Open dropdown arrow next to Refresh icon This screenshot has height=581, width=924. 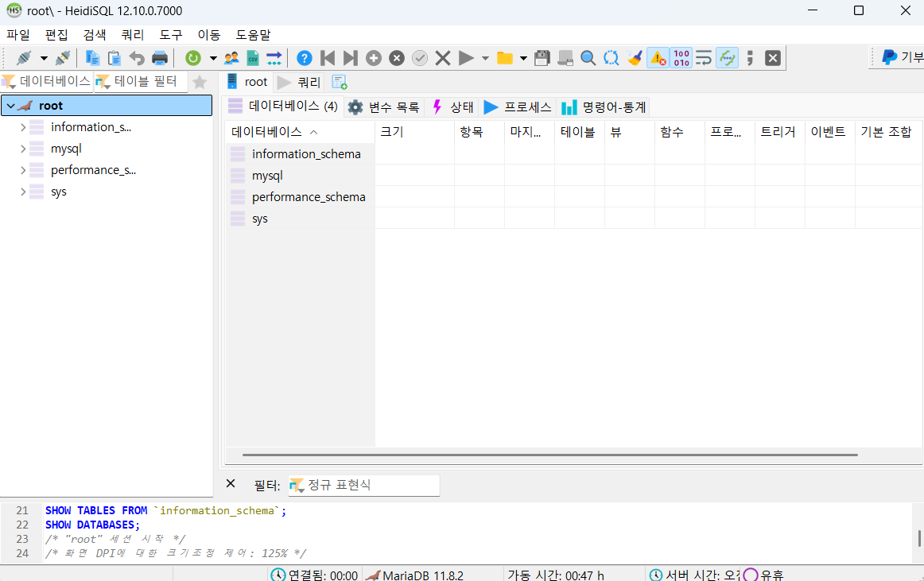(213, 58)
